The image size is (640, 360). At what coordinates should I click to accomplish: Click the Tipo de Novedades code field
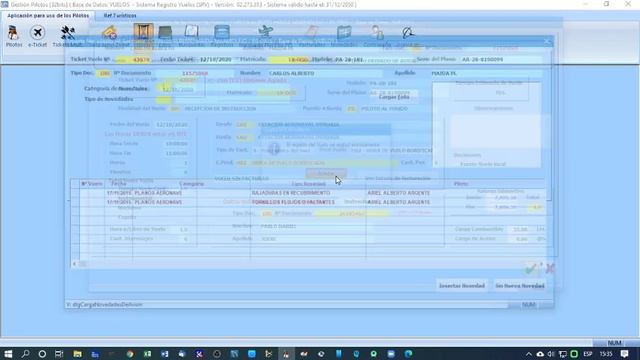point(163,99)
